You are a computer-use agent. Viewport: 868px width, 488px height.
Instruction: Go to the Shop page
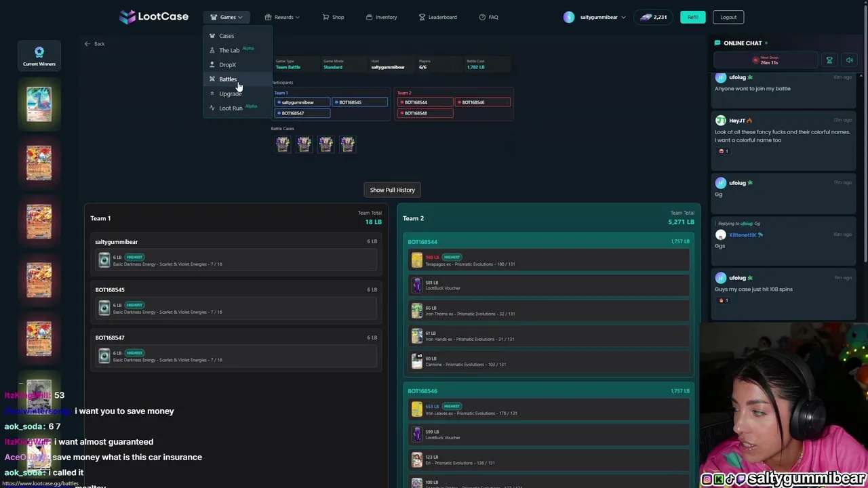click(333, 17)
